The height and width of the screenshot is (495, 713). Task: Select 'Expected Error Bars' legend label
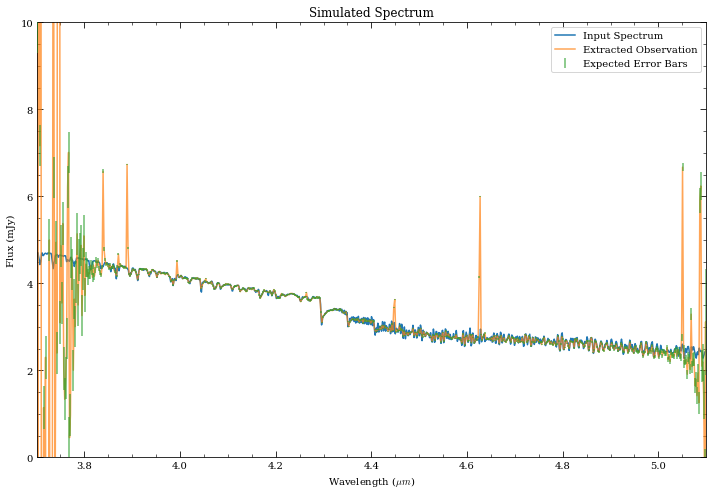pos(635,64)
